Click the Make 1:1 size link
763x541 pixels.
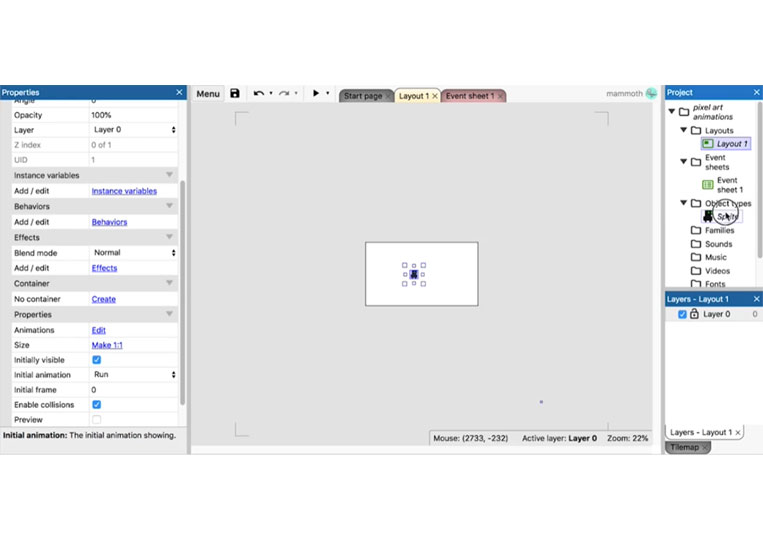point(107,345)
